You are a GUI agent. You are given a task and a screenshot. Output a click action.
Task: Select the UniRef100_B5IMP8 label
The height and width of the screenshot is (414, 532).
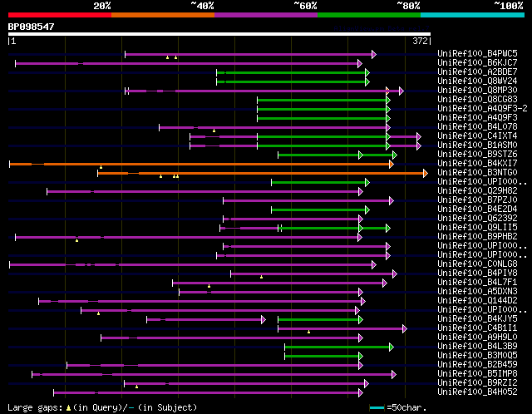click(477, 374)
